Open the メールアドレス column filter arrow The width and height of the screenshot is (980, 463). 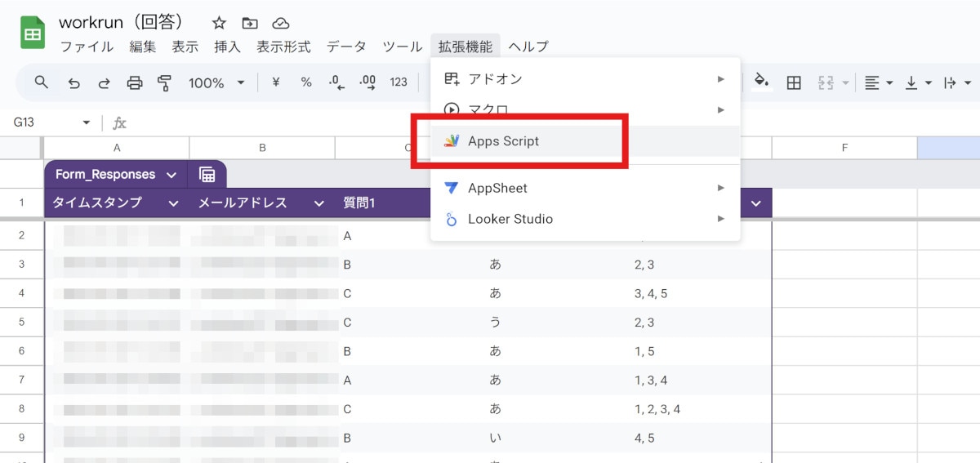(319, 203)
